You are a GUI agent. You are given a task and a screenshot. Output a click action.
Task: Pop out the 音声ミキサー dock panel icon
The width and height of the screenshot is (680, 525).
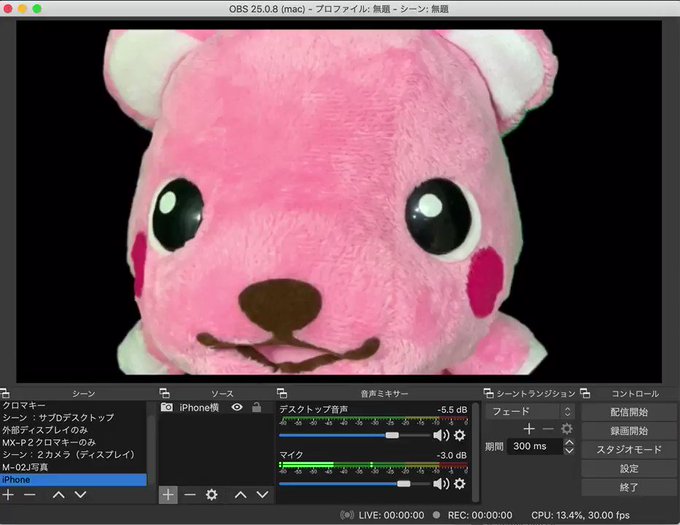(x=282, y=393)
